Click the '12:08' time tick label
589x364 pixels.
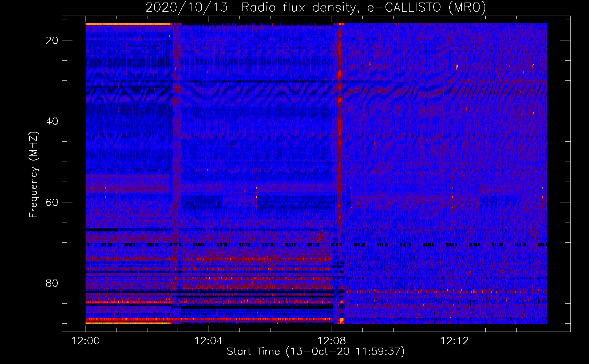pos(332,341)
